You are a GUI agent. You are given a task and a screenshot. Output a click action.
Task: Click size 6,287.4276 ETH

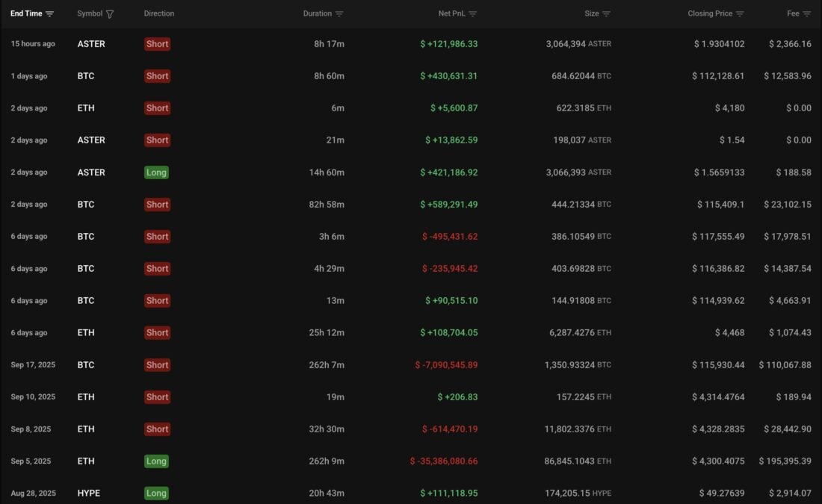click(581, 333)
